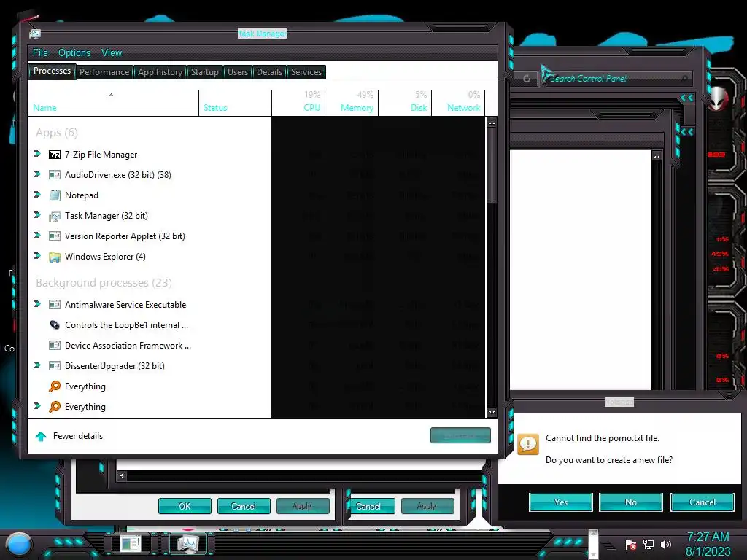Click No in the Notepad dialog
Image resolution: width=747 pixels, height=560 pixels.
coord(631,502)
